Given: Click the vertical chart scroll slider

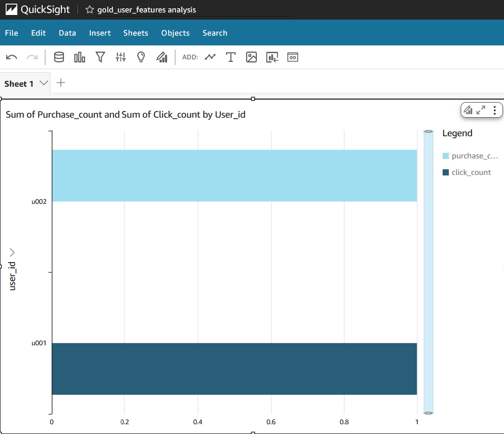Looking at the screenshot, I should (x=428, y=272).
